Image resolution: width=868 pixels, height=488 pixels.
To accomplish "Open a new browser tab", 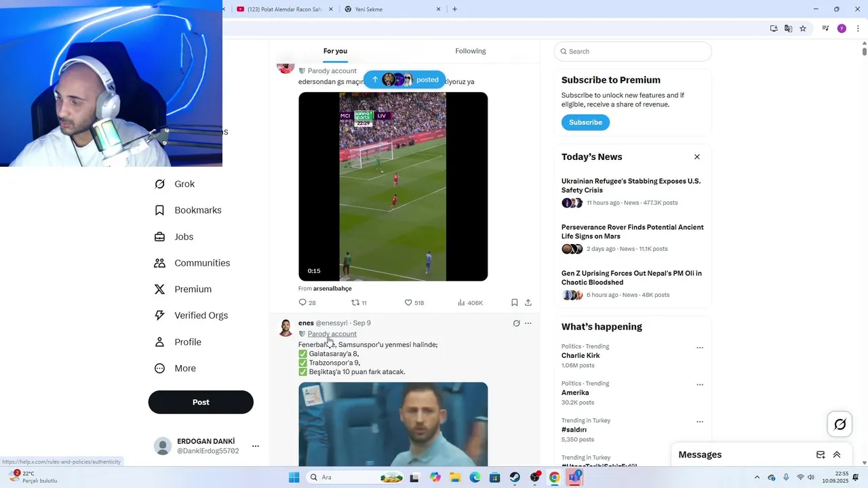I will (x=454, y=9).
